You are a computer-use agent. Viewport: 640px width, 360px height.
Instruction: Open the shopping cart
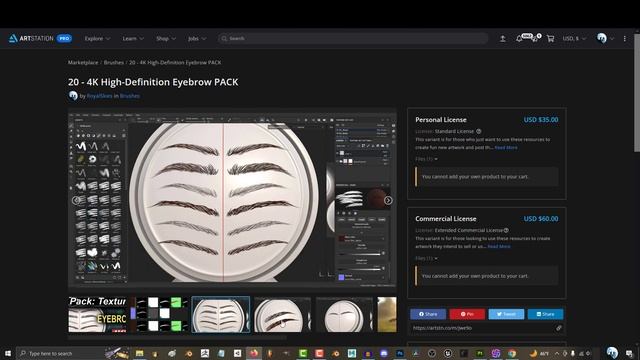(550, 38)
